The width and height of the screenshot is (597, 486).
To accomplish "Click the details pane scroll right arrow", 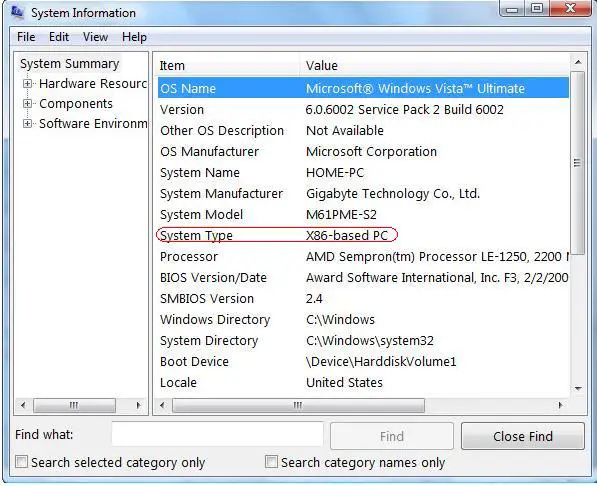I will pos(560,405).
